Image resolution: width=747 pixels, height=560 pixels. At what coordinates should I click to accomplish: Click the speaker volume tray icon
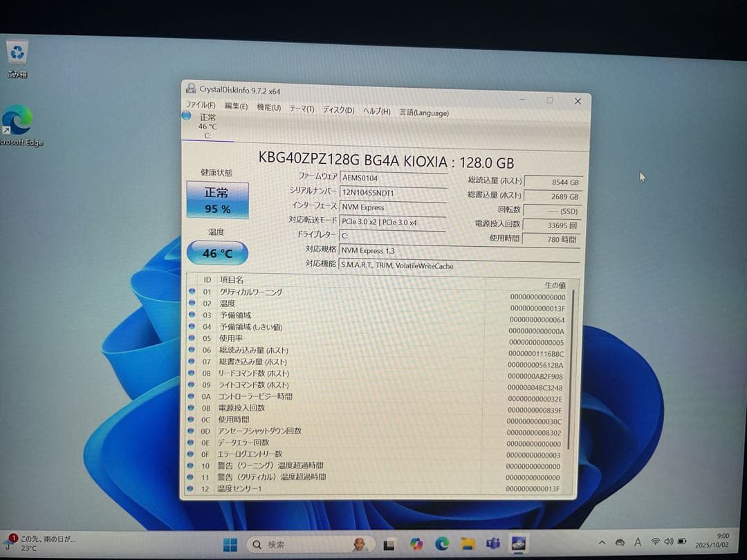click(668, 541)
